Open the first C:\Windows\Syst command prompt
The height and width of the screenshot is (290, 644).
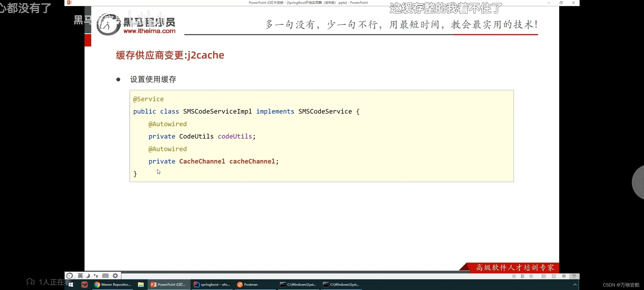click(x=298, y=284)
